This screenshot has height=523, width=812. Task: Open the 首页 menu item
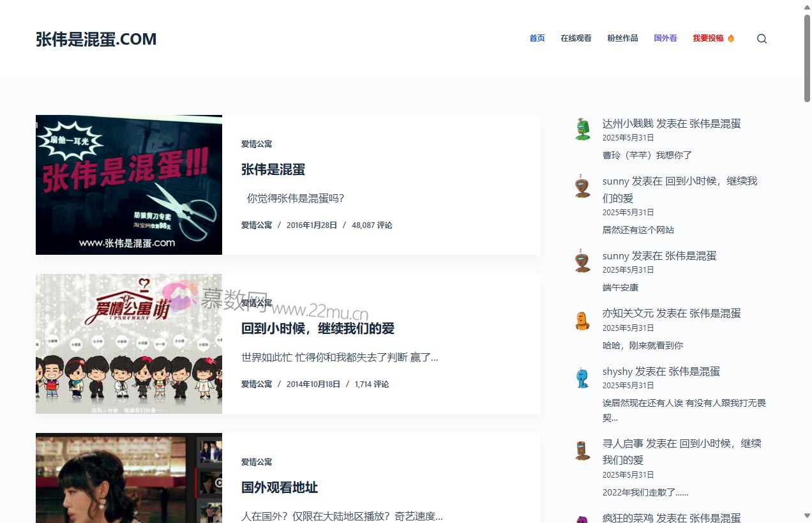click(x=537, y=38)
